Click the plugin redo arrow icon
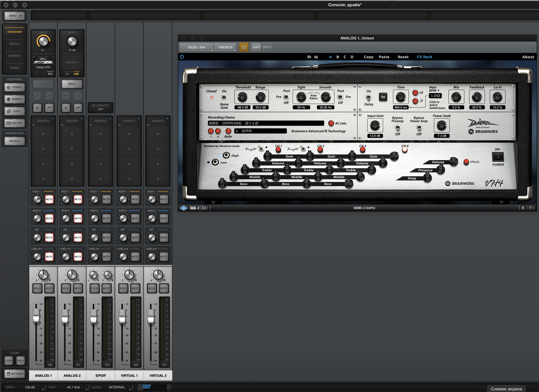This screenshot has width=539, height=392. coord(316,57)
